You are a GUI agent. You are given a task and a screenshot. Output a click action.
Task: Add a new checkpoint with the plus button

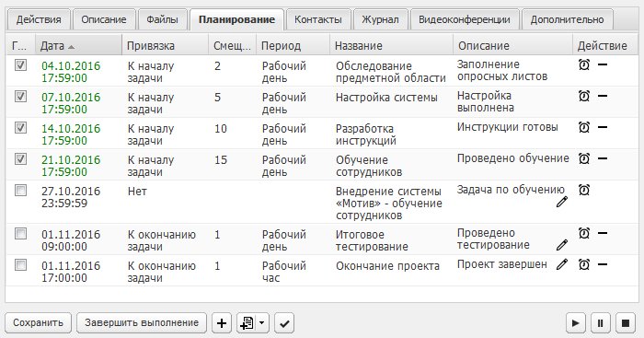(x=222, y=322)
